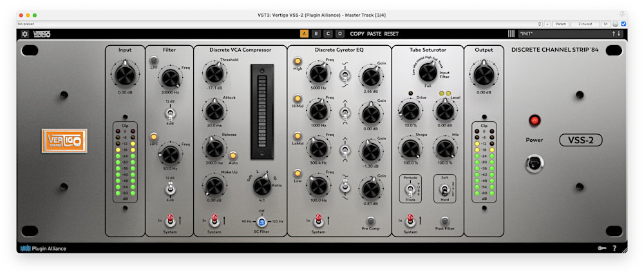This screenshot has height=276, width=644.
Task: Toggle the LPF filter on
Action: click(x=154, y=61)
